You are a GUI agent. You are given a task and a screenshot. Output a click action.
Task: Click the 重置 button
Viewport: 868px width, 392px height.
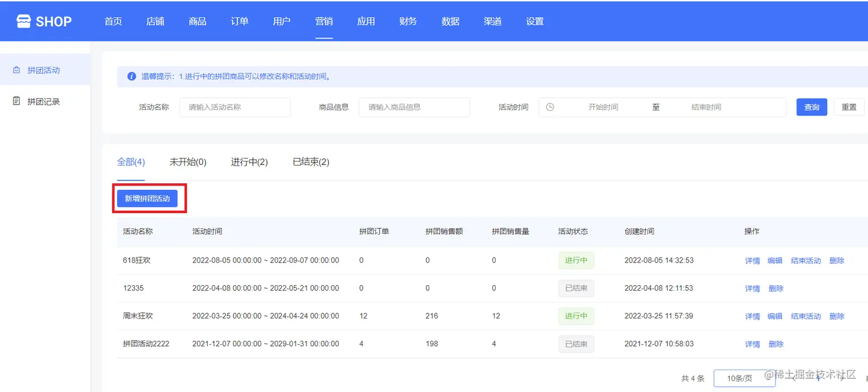[849, 107]
